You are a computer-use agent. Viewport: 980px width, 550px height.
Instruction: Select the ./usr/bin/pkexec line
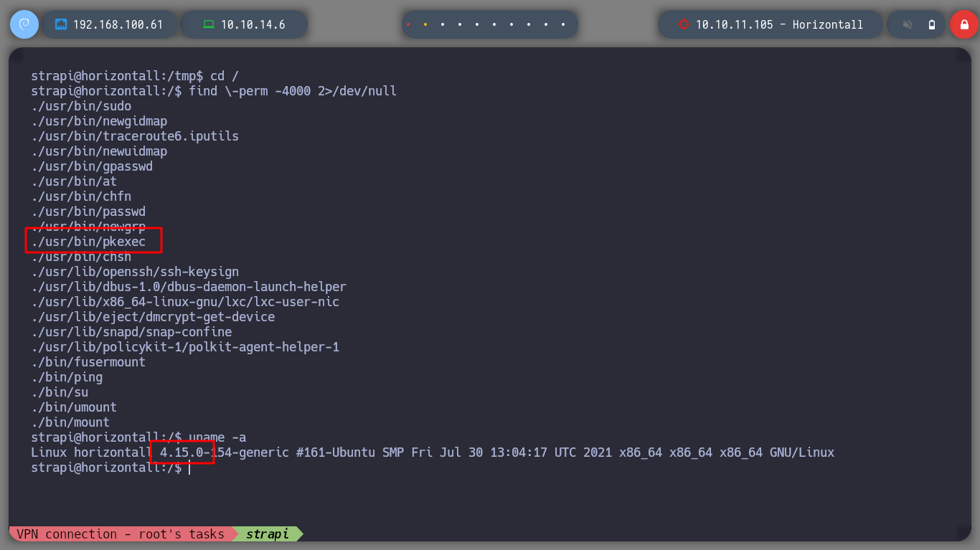tap(88, 242)
